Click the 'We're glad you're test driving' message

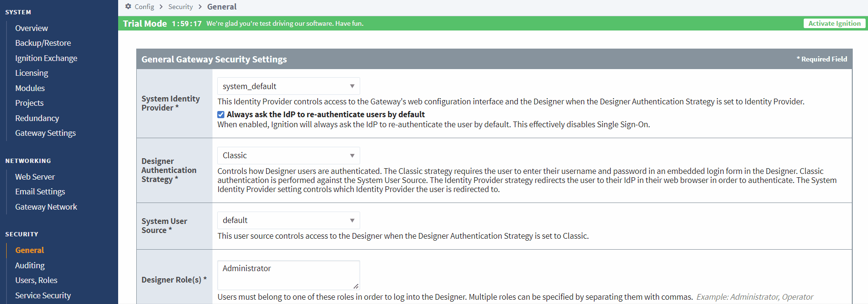point(285,23)
